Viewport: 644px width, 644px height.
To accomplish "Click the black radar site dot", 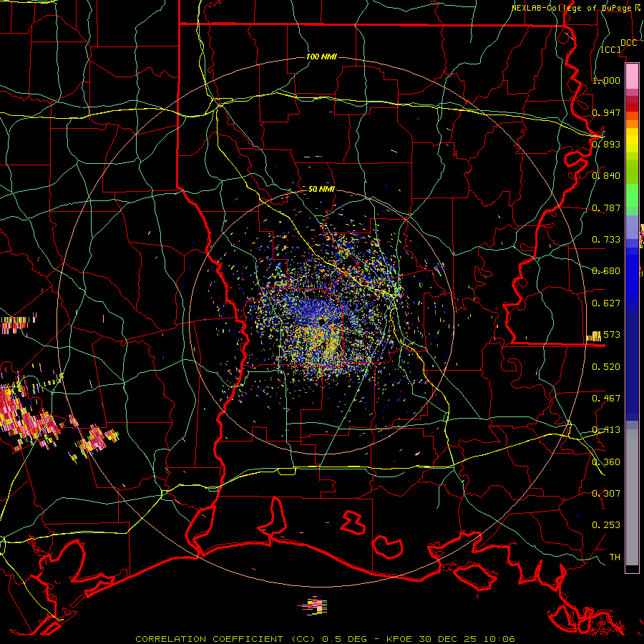I will [321, 321].
